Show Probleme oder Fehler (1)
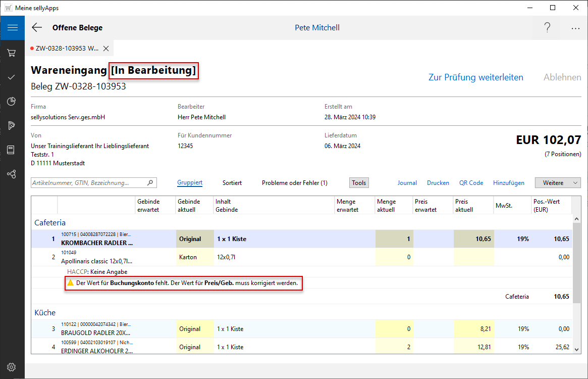 [x=294, y=183]
